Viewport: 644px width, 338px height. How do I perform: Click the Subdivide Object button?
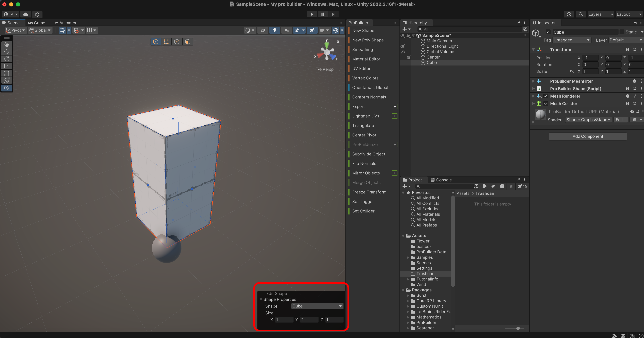click(x=369, y=154)
